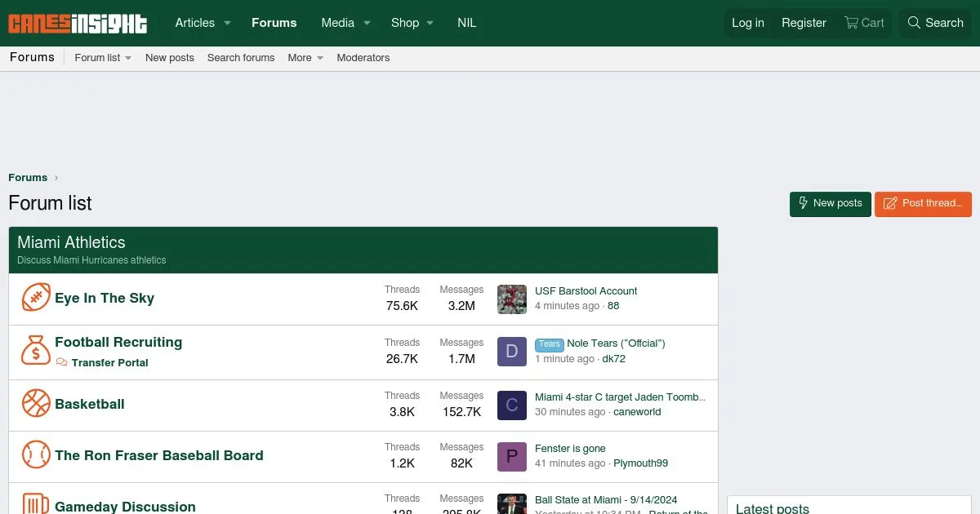Click the lightning icon on New posts button
The image size is (980, 514).
[x=804, y=203]
